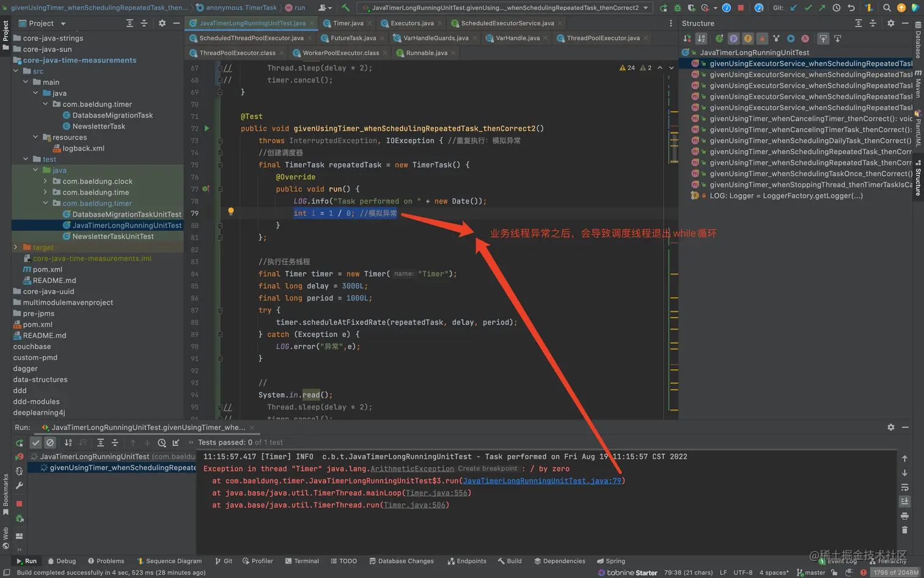Toggle Autoscroll to Source in Structure toolbar
924x578 pixels.
click(x=823, y=39)
